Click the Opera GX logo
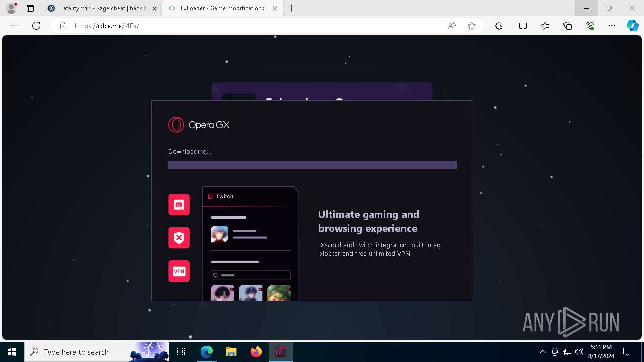 click(199, 125)
